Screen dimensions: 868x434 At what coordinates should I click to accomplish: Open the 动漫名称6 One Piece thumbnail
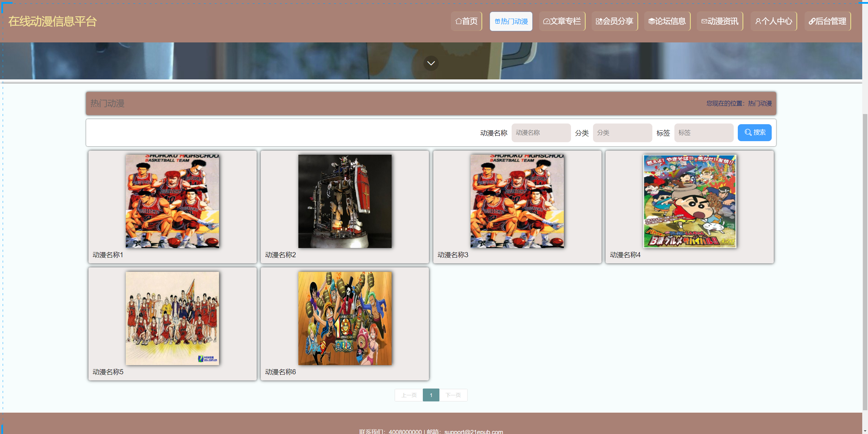click(345, 318)
